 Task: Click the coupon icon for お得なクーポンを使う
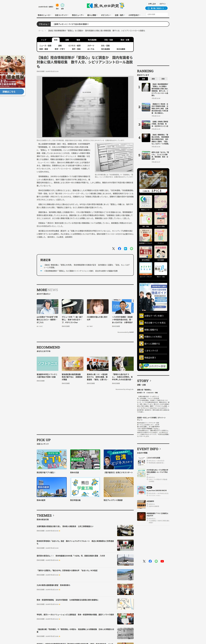(x=141, y=316)
